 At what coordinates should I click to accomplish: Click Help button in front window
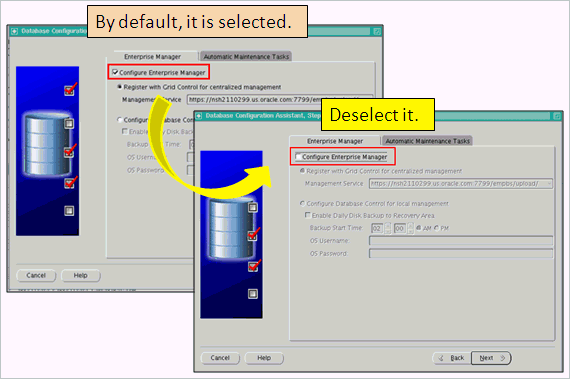point(264,358)
